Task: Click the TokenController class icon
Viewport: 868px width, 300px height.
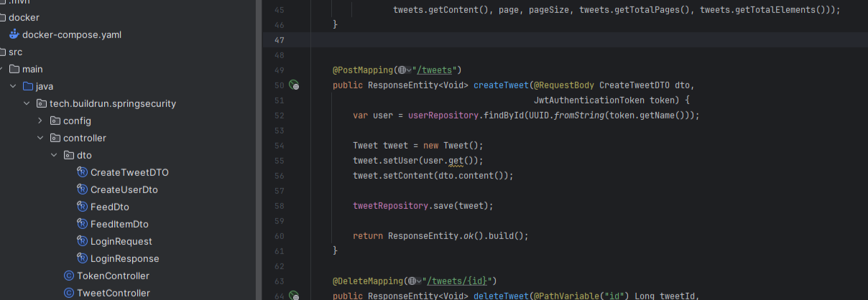Action: [x=69, y=276]
